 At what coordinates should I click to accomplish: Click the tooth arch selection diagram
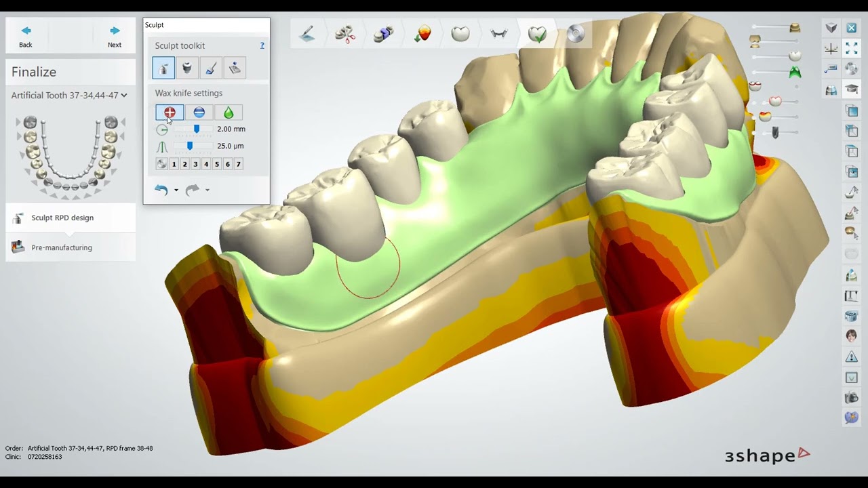71,157
